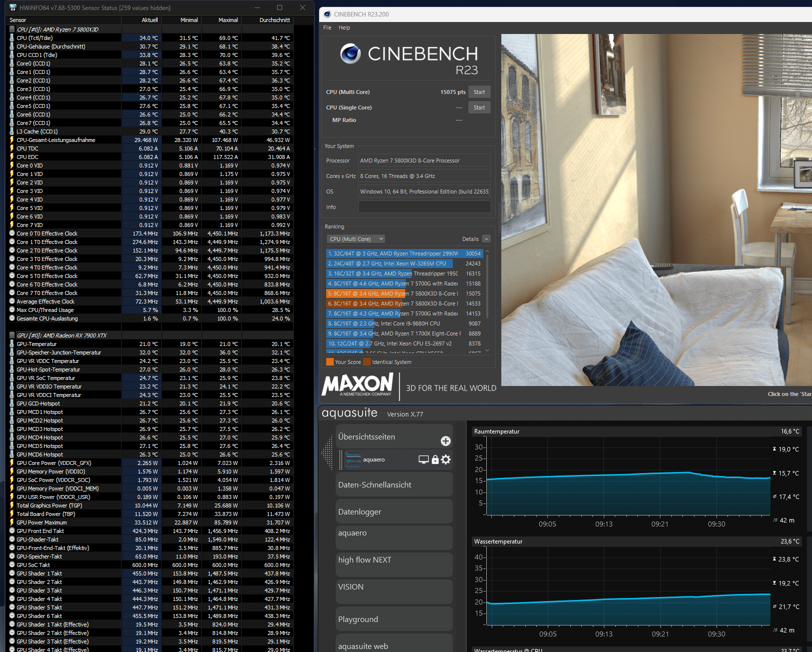Click the Maximal column header in HWiNFO

coord(221,20)
